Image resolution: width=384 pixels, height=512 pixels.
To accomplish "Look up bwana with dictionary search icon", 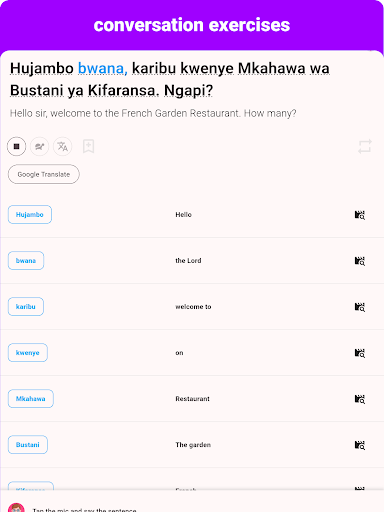I will click(x=360, y=261).
